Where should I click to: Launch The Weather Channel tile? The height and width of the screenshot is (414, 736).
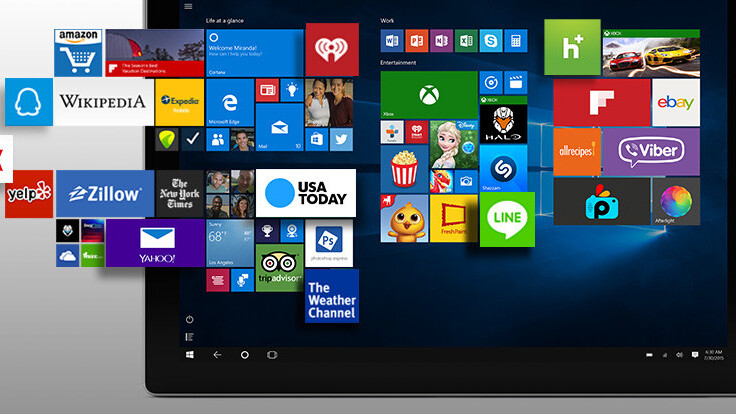(x=331, y=296)
